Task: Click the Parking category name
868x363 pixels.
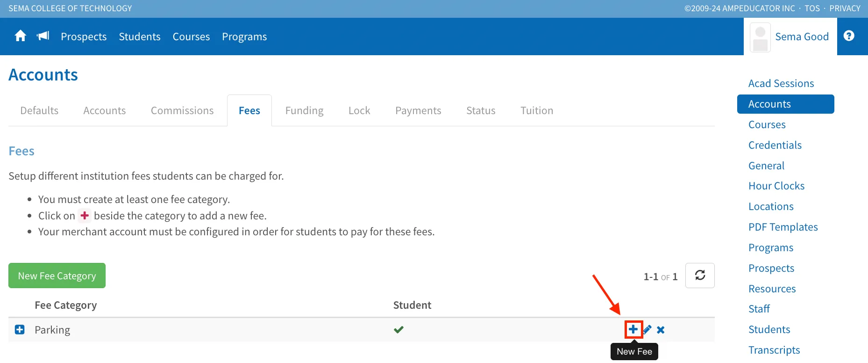Action: 52,330
